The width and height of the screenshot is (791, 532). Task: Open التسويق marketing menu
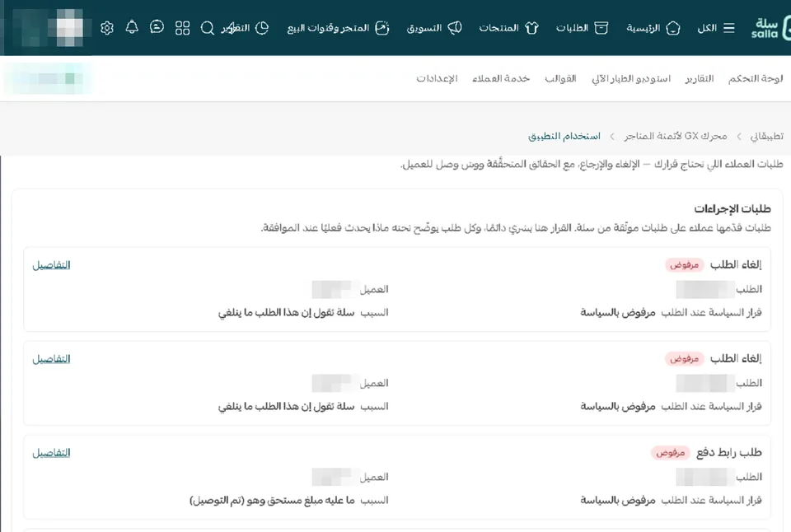coord(434,28)
